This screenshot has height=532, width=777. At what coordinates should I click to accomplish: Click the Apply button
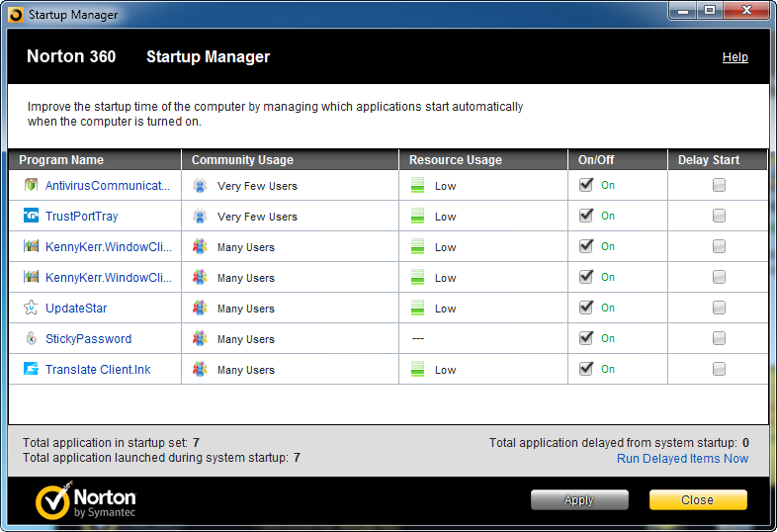(x=579, y=499)
